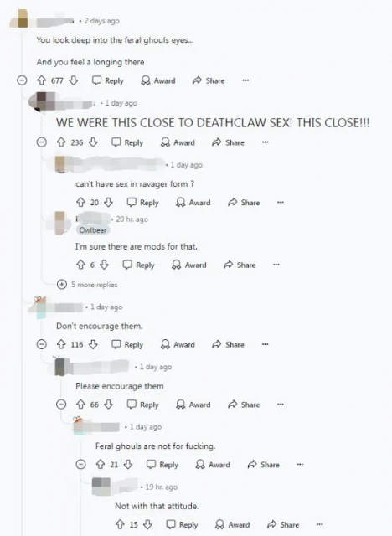Award the 'Please encourage them' comment
This screenshot has width=392, height=536.
193,405
